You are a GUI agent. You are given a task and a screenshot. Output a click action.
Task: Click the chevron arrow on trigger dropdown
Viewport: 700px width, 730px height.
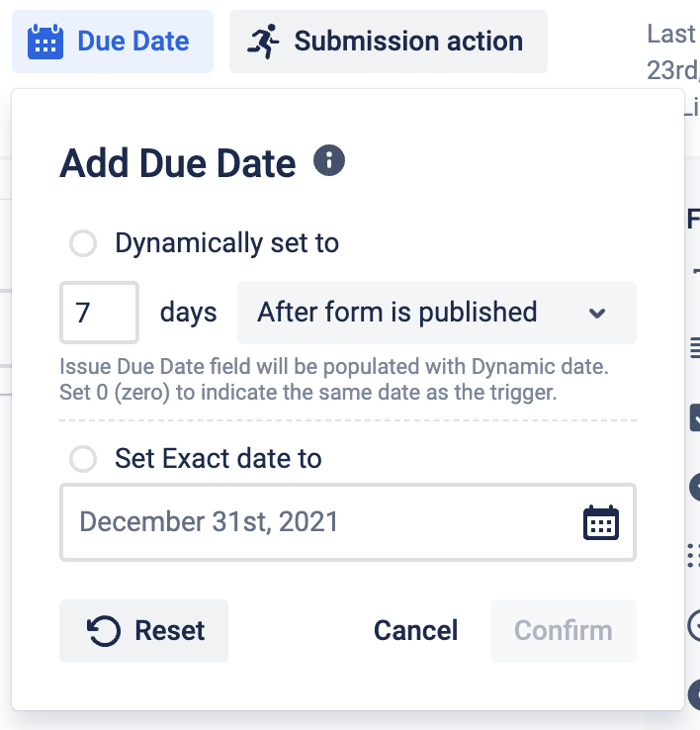(597, 314)
